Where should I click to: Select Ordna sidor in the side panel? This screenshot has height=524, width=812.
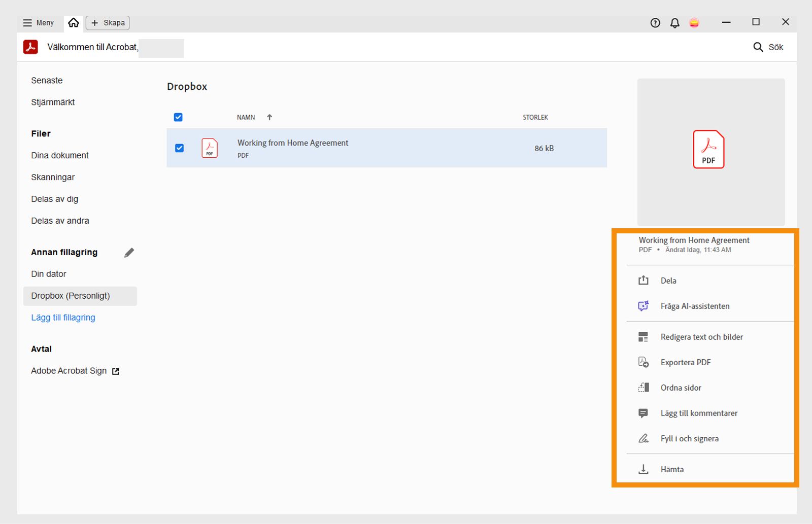pyautogui.click(x=681, y=388)
